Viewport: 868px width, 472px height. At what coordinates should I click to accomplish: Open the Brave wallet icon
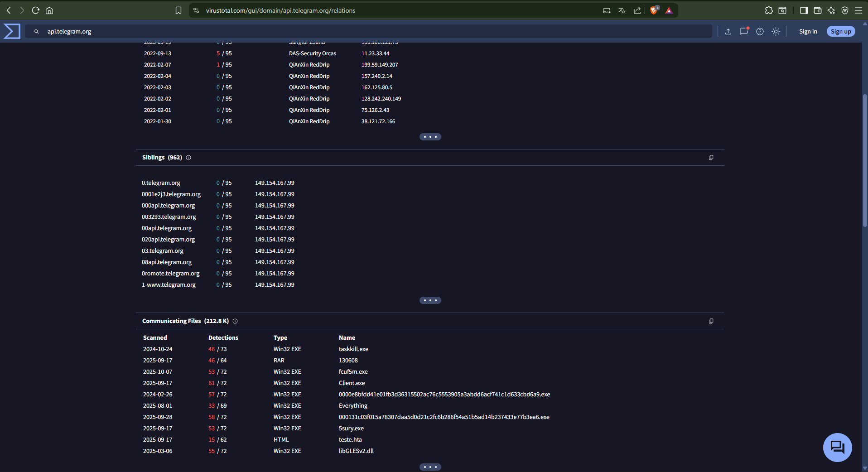[818, 10]
